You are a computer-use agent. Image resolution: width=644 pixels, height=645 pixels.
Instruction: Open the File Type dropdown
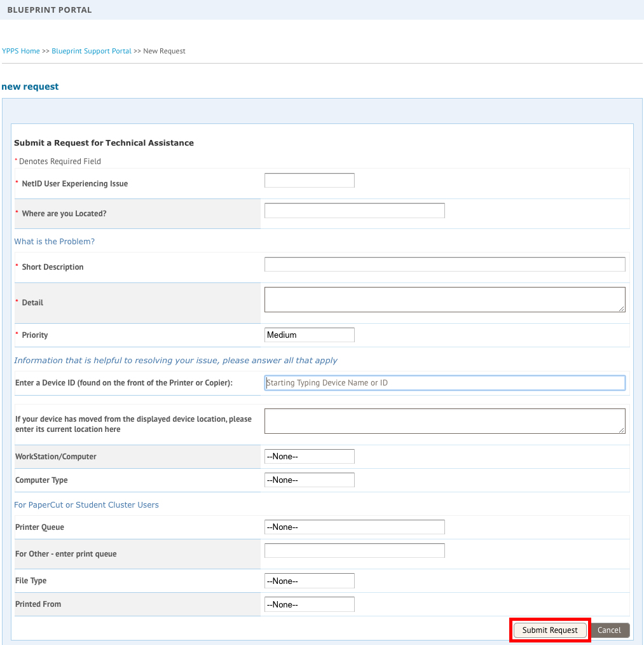coord(309,580)
